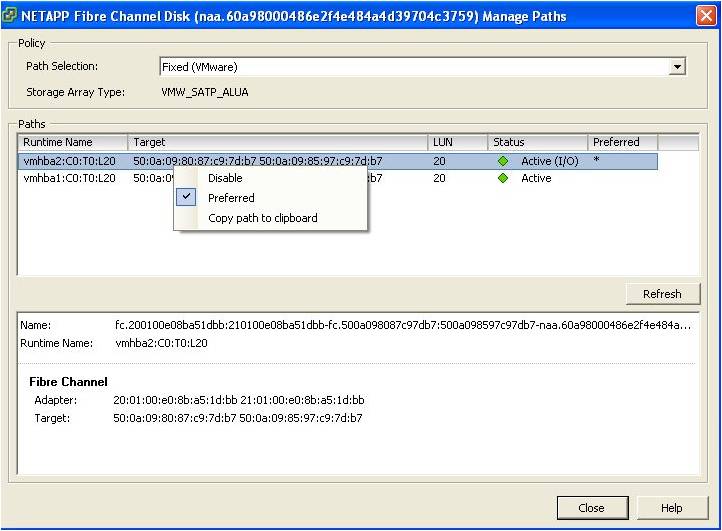
Task: Sort paths by Runtime Name column
Action: point(73,142)
